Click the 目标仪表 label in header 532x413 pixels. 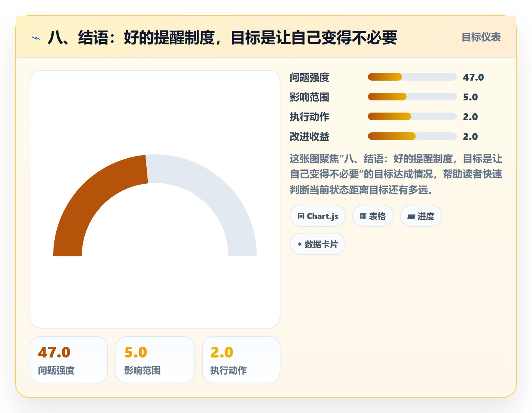481,37
